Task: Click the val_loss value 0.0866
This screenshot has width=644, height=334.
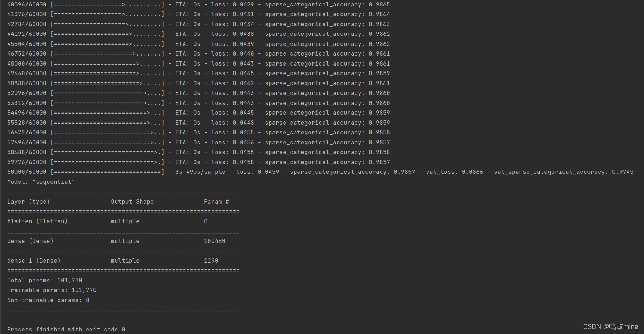Action: click(x=473, y=172)
